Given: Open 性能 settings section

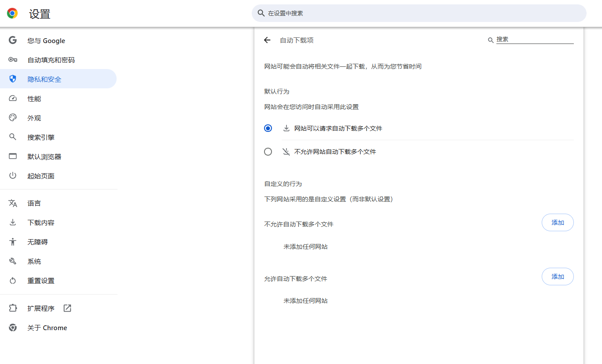Looking at the screenshot, I should [x=59, y=98].
